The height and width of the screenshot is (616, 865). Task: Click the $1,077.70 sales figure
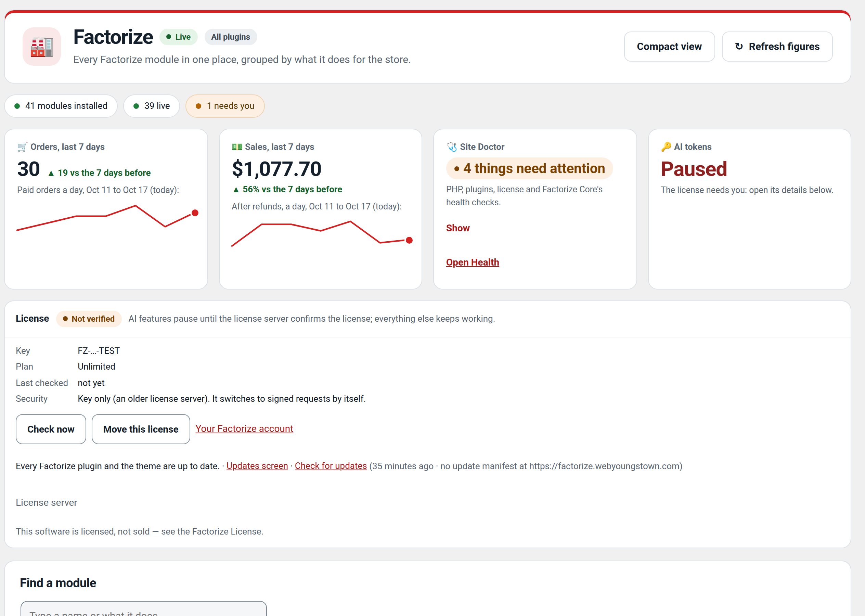coord(276,169)
